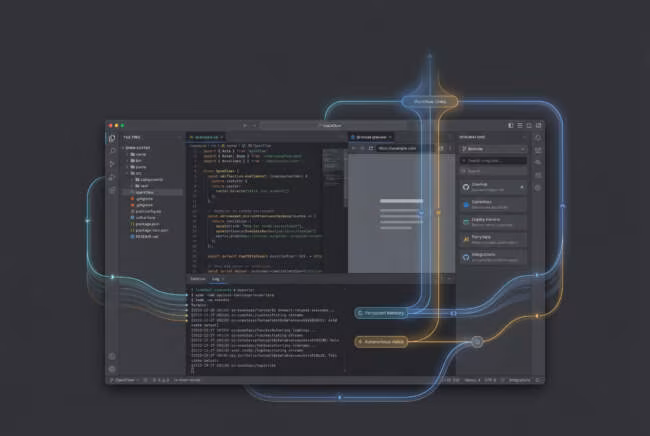The height and width of the screenshot is (436, 650).
Task: Click the browser preview forward arrow
Action: [x=362, y=148]
